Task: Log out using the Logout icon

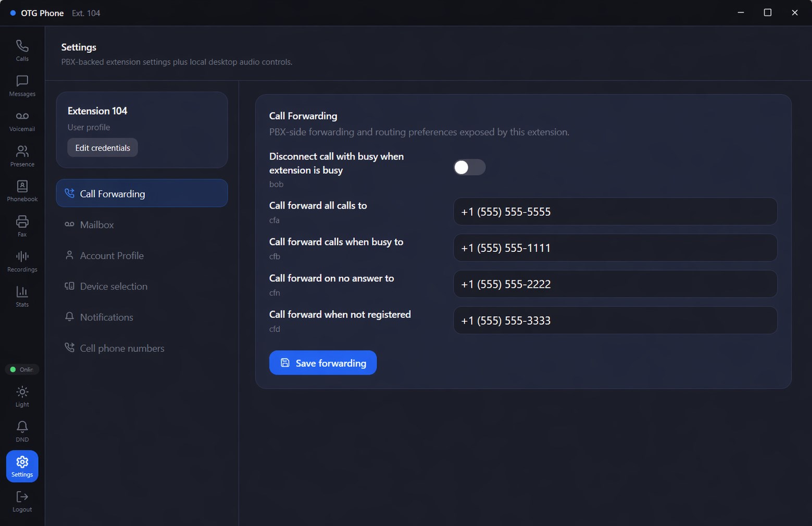Action: (22, 501)
